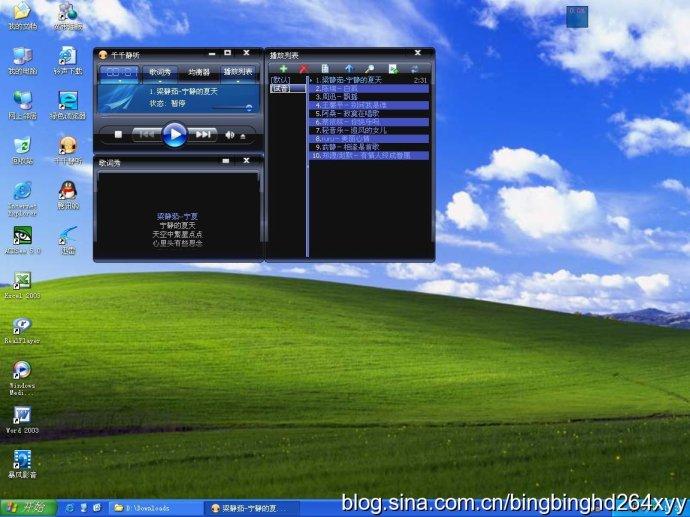Open the Internet Explorer desktop icon

pos(22,199)
